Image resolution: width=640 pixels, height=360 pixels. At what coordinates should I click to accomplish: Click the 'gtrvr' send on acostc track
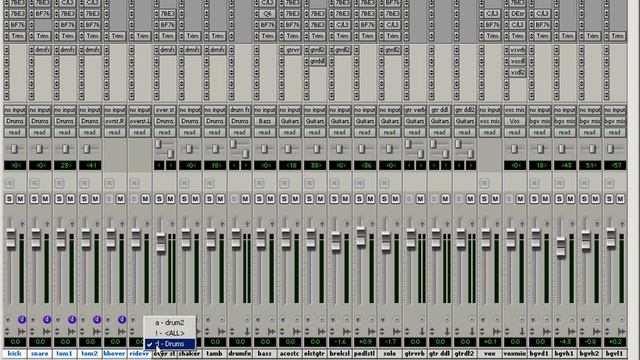[292, 50]
